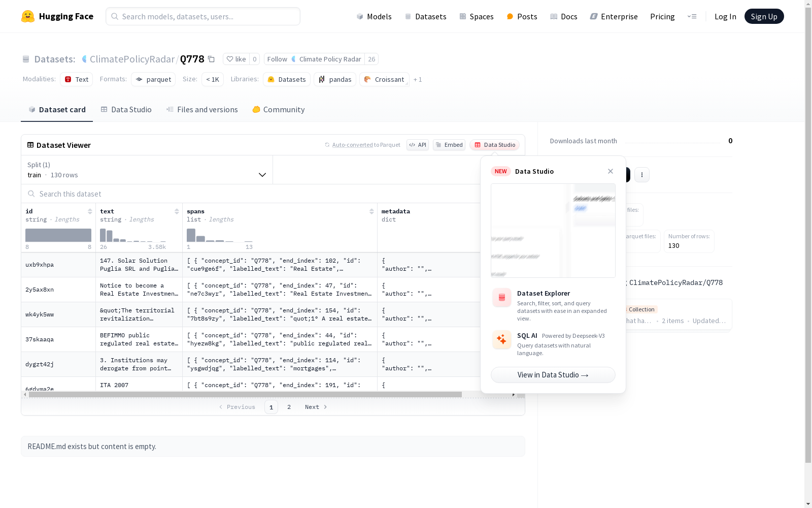Click the Dataset Explorer title
Screen dimensions: 812x508
coord(544,293)
